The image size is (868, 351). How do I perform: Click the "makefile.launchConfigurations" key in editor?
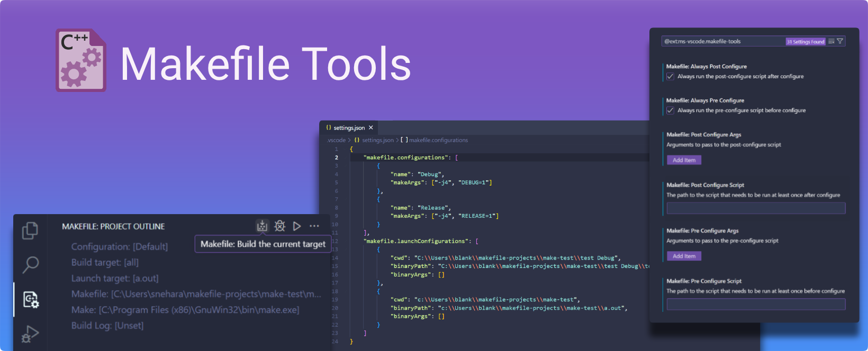(x=415, y=241)
